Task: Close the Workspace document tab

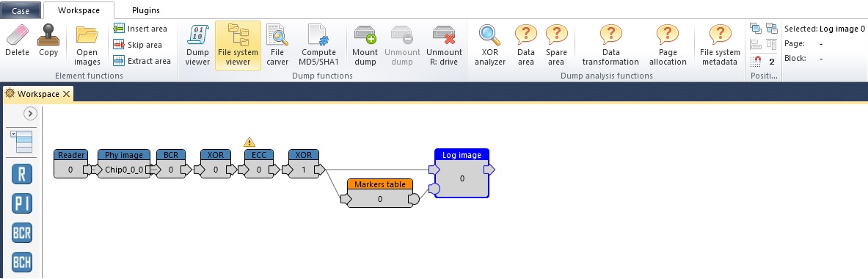Action: coord(67,94)
